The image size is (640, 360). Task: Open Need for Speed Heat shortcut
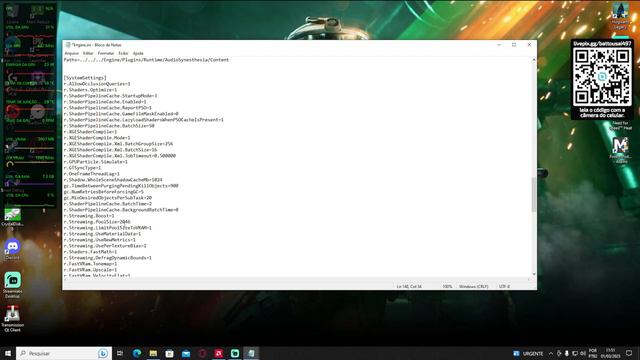pyautogui.click(x=620, y=125)
